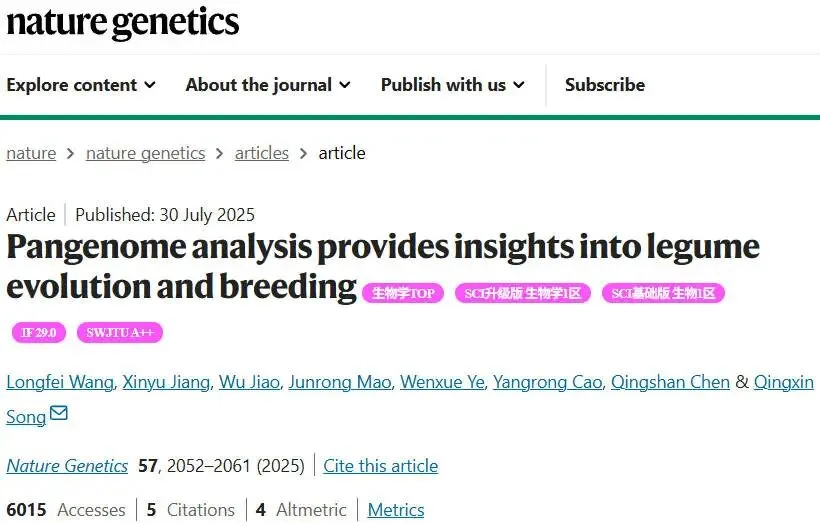Expand the Publish with us dropdown
Screen dimensions: 820x523
tap(452, 85)
